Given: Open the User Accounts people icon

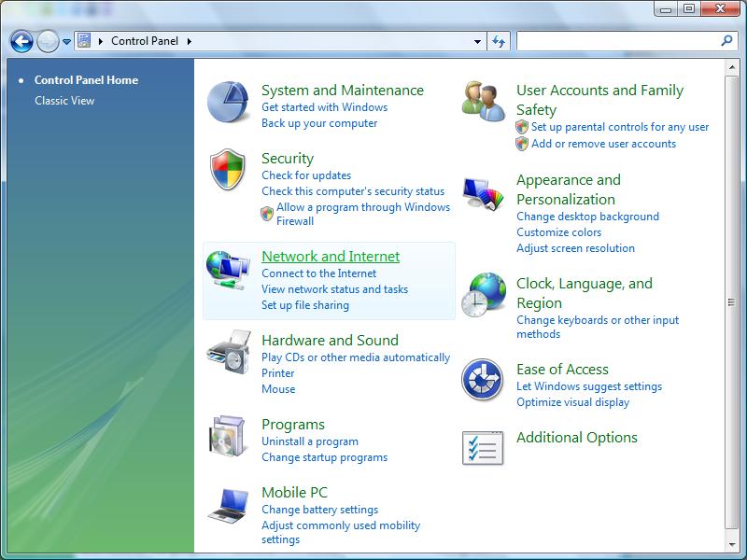Looking at the screenshot, I should [483, 101].
